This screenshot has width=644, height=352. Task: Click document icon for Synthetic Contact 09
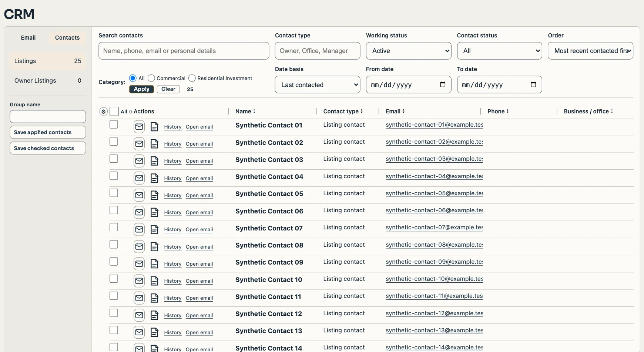155,264
